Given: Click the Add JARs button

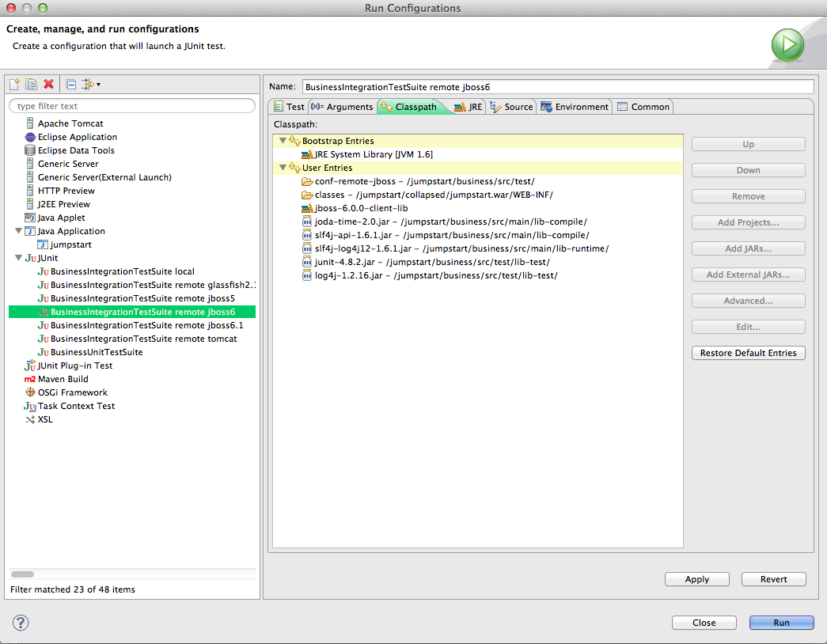Looking at the screenshot, I should pyautogui.click(x=748, y=248).
